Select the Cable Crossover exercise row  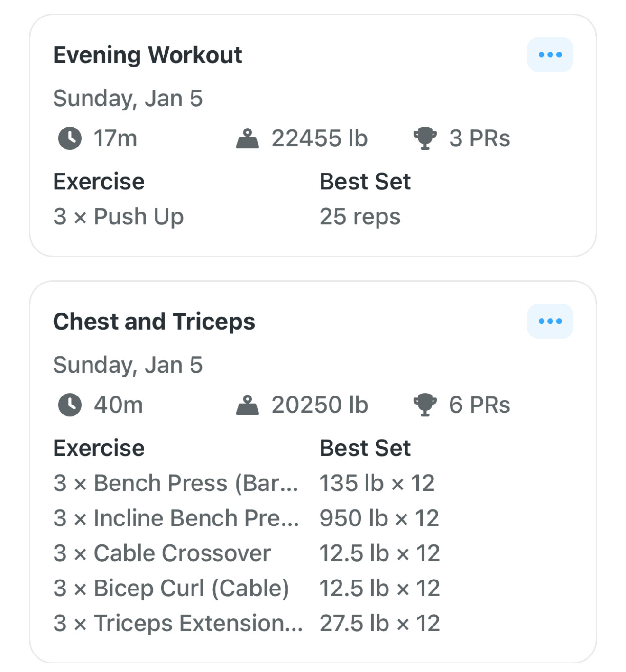pyautogui.click(x=162, y=553)
